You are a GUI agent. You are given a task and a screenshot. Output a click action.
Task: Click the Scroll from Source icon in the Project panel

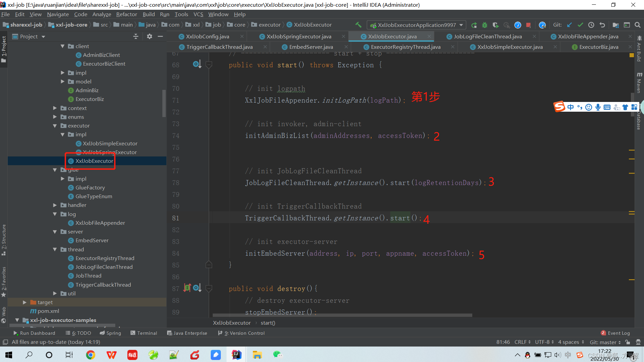click(136, 36)
